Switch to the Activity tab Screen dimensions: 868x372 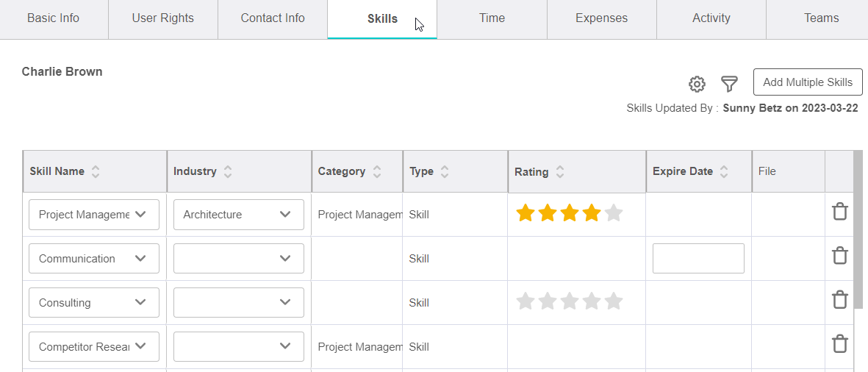pyautogui.click(x=711, y=19)
